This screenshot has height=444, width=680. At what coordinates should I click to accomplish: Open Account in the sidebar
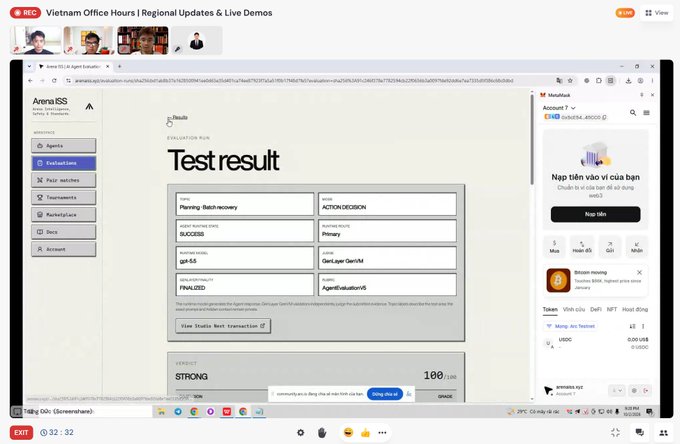pyautogui.click(x=64, y=249)
